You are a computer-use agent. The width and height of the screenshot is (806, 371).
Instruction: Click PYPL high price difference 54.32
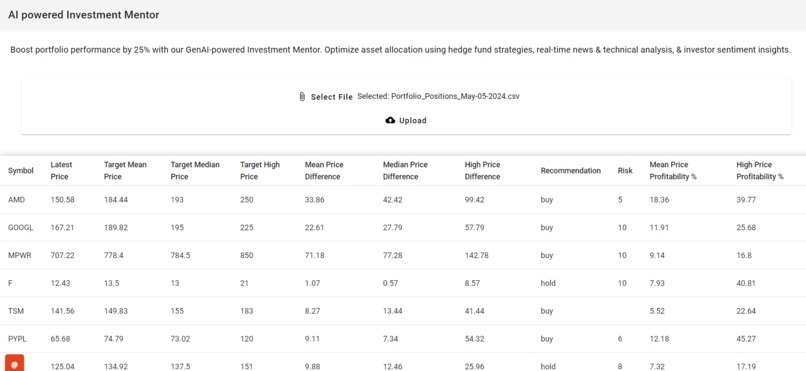click(474, 339)
